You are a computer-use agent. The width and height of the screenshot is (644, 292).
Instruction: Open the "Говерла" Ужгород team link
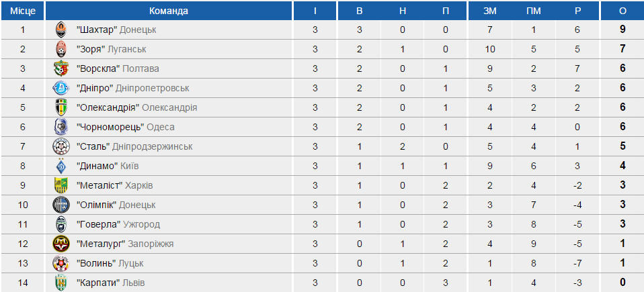(x=118, y=224)
